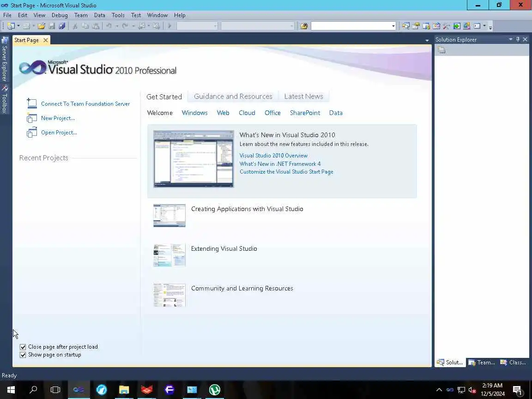This screenshot has height=399, width=532.
Task: Open the Properties Window toolbar icon
Action: (x=416, y=26)
